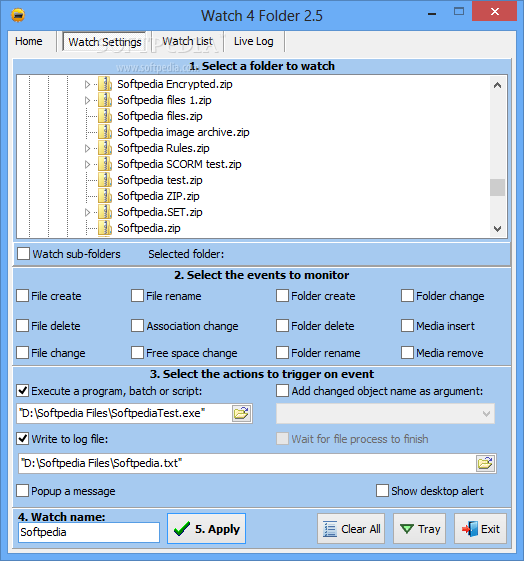Enable Popup a message option
This screenshot has width=524, height=561.
pos(23,491)
